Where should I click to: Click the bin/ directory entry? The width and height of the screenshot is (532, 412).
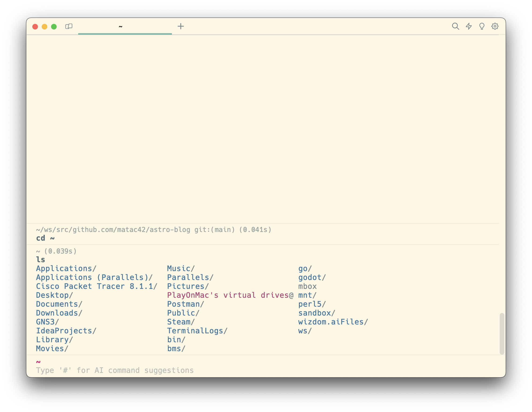[x=176, y=339]
